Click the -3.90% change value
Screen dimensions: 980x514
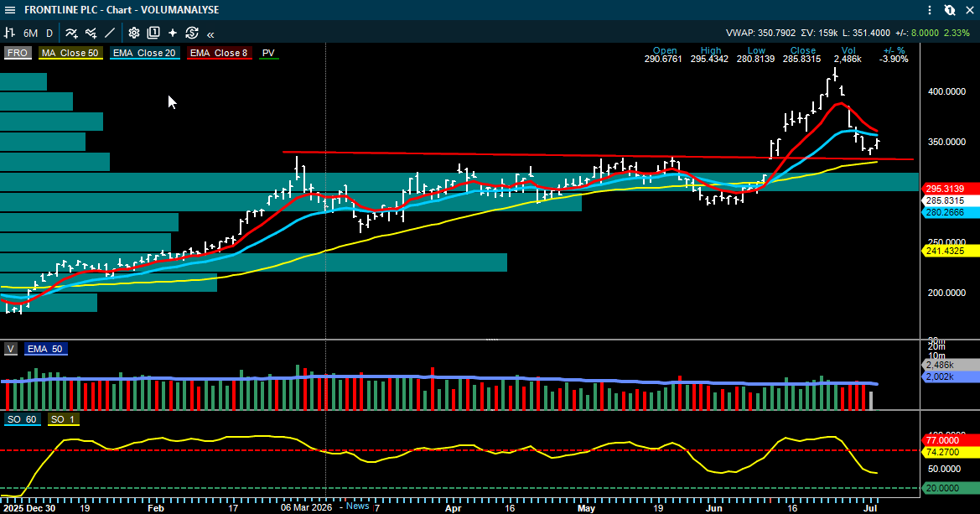click(894, 60)
